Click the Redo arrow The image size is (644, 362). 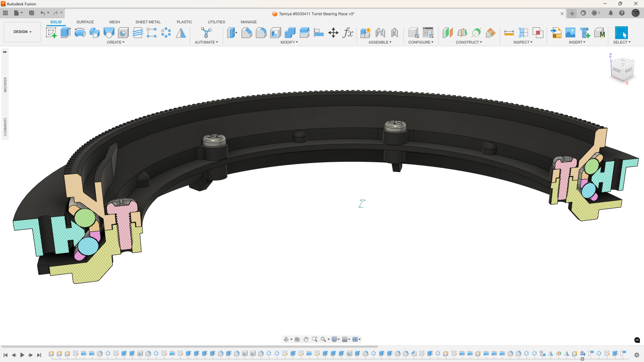(55, 13)
